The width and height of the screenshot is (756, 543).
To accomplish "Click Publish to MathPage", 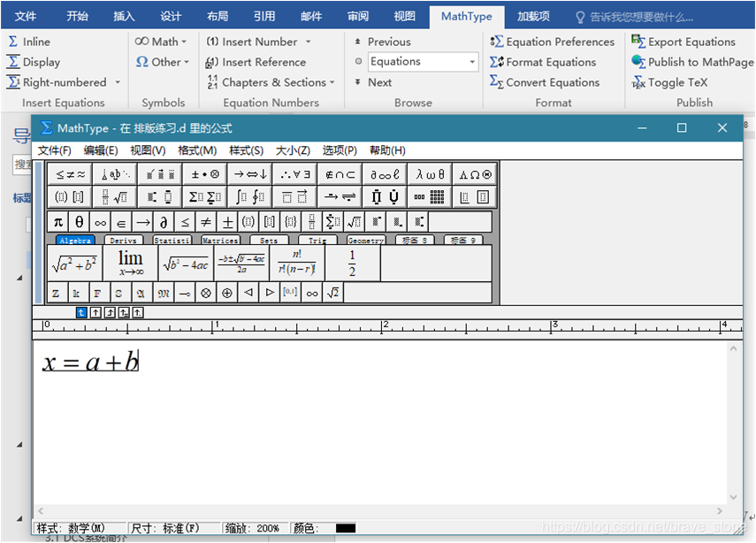I will click(x=692, y=62).
